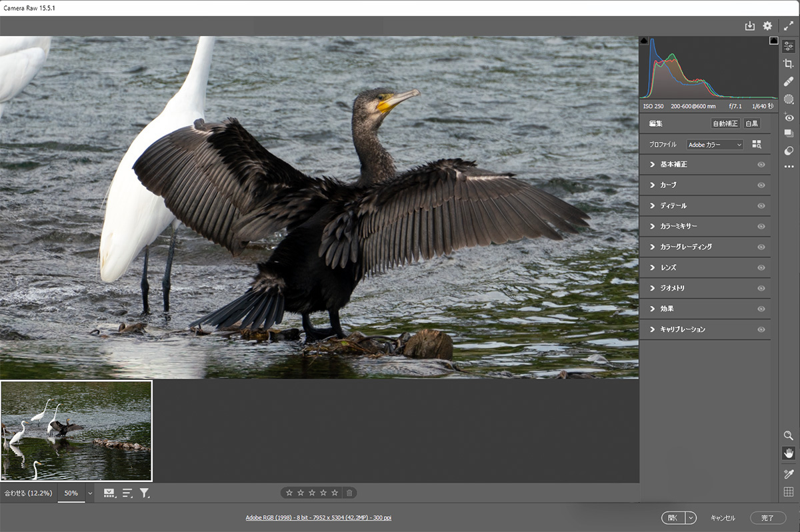Expand the カーブ section
The image size is (800, 532).
[x=668, y=185]
